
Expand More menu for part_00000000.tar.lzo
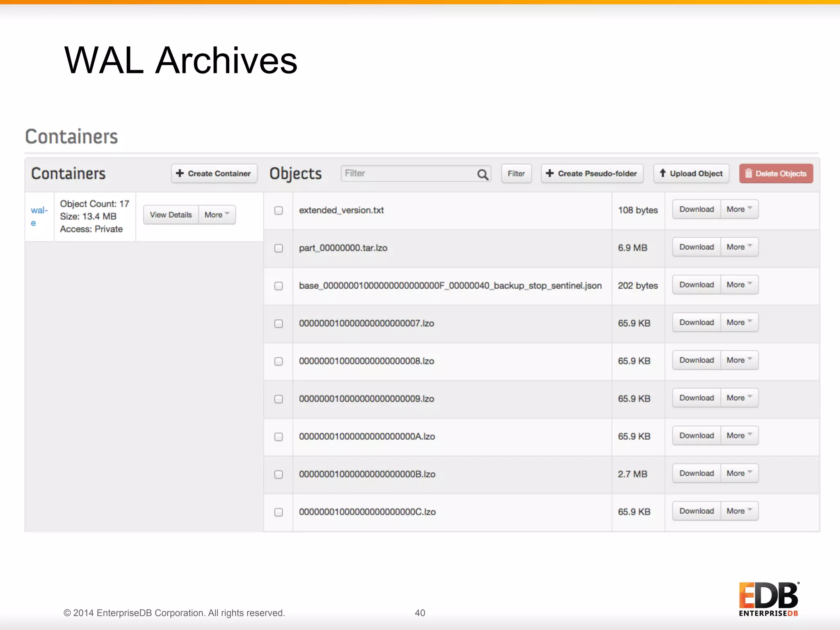(x=739, y=247)
